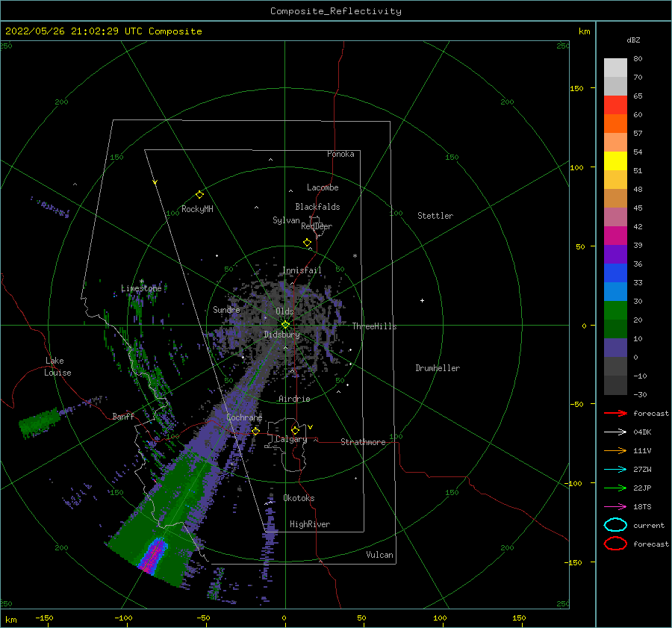Viewport: 672px width, 628px height.
Task: Click the high-reflectivity storm cell in southwest
Action: pyautogui.click(x=152, y=556)
